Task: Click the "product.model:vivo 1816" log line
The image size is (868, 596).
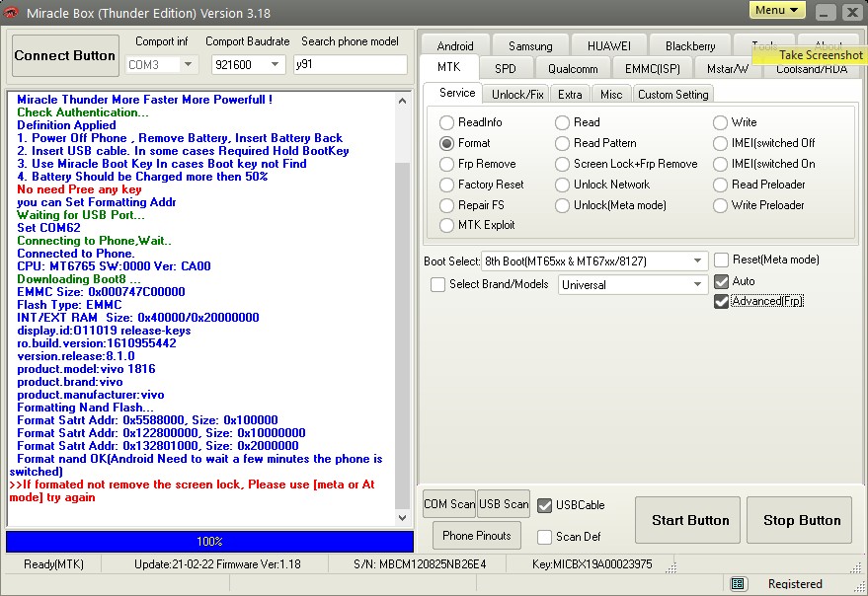Action: (86, 369)
